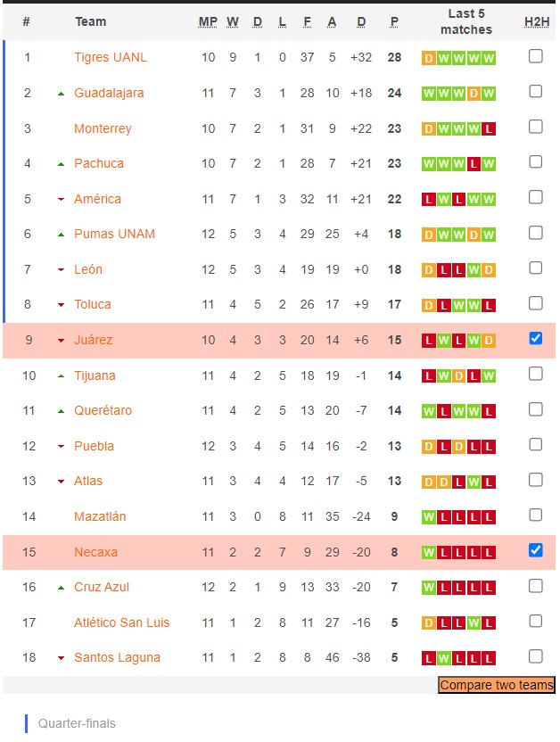Open the Tigres UANL team page
The image size is (560, 742).
pos(111,57)
